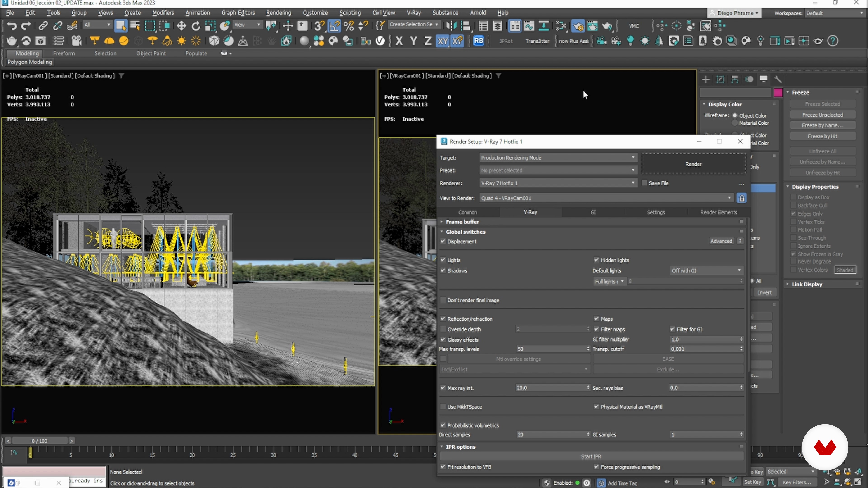Viewport: 868px width, 488px height.
Task: Toggle the Percent Snap icon
Action: 349,26
